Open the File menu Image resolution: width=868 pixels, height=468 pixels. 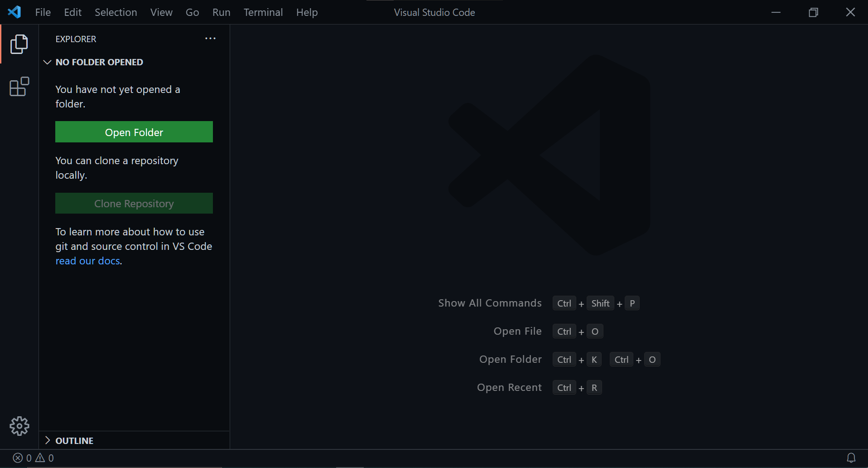coord(43,12)
